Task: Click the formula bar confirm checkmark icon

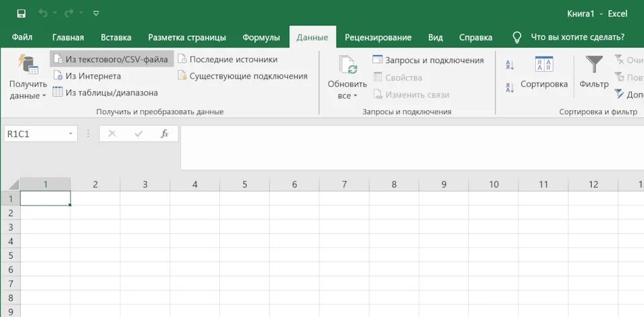Action: tap(138, 134)
